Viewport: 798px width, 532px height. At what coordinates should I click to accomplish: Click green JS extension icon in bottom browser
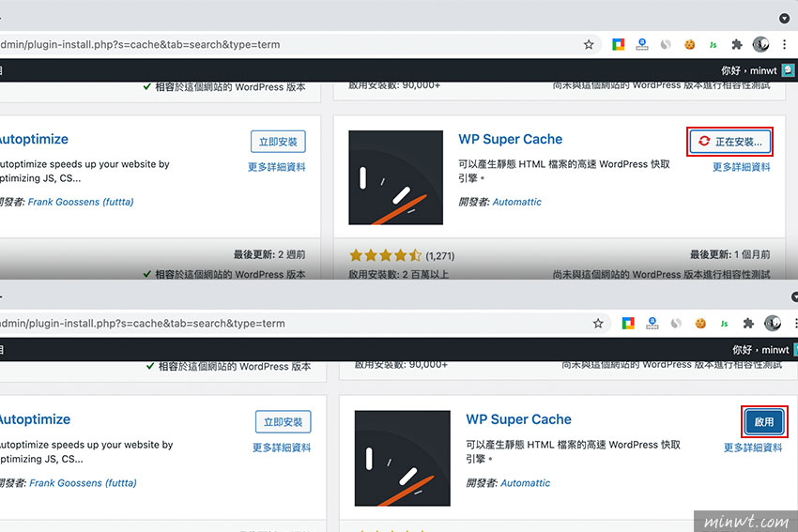click(x=724, y=324)
